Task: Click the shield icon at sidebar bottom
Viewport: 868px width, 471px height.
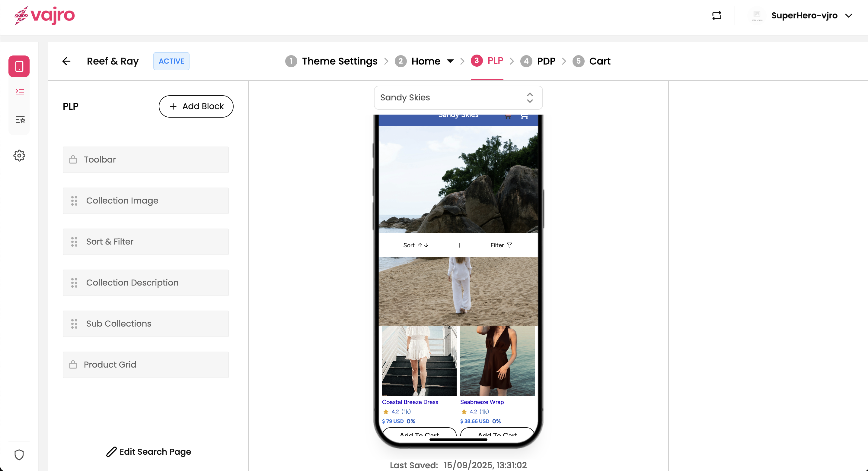Action: click(19, 454)
